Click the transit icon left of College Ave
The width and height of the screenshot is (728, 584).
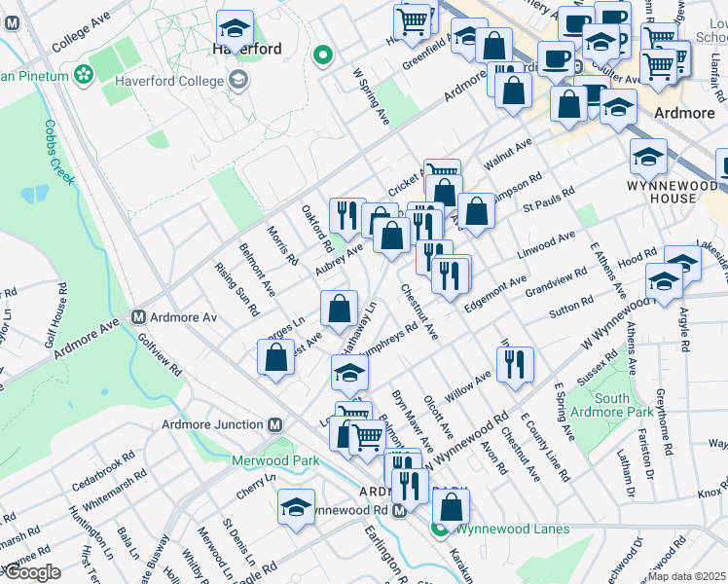click(x=12, y=22)
